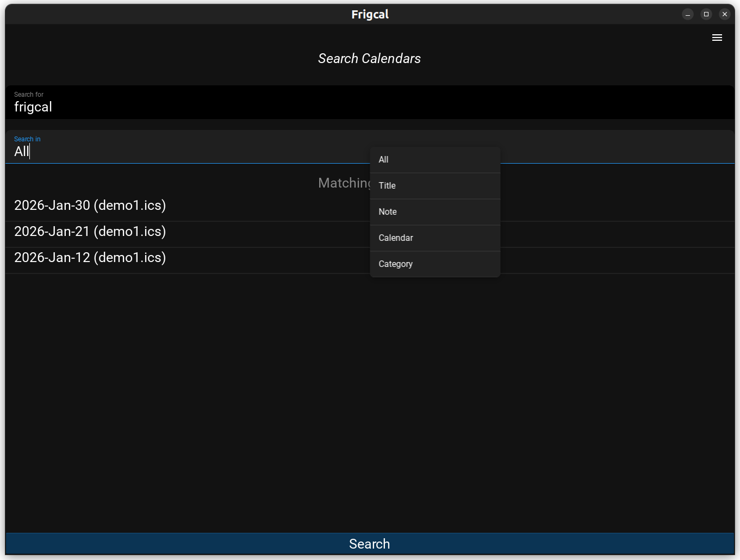Select 'Calendar' in the dropdown list

[434, 238]
